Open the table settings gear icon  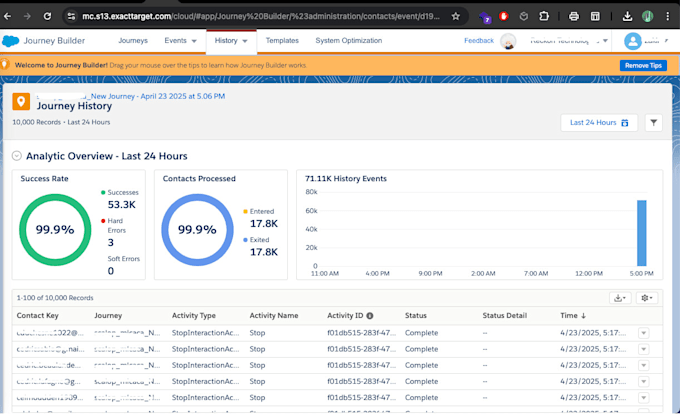coord(647,298)
